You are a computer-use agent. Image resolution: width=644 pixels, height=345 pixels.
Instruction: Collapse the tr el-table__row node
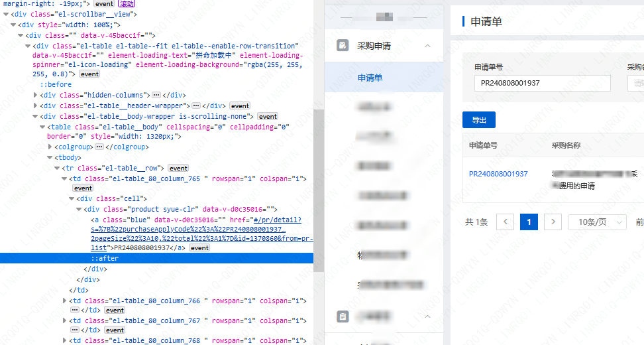pos(58,168)
